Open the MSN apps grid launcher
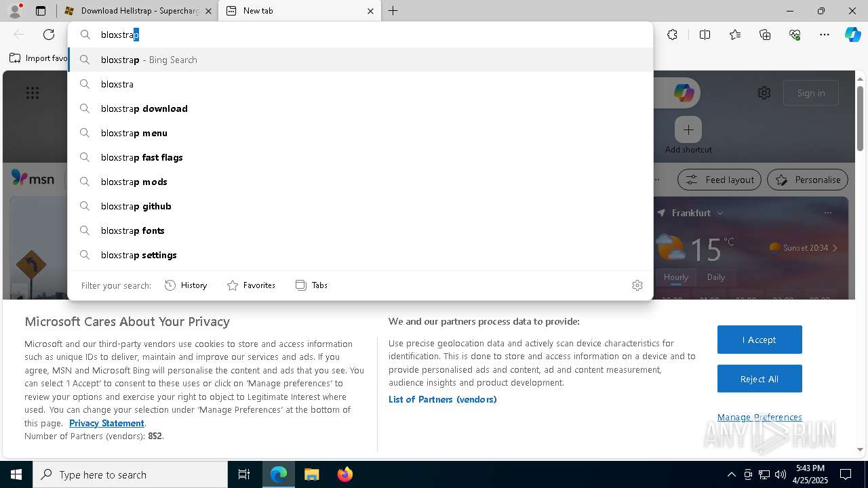This screenshot has height=488, width=868. point(33,93)
